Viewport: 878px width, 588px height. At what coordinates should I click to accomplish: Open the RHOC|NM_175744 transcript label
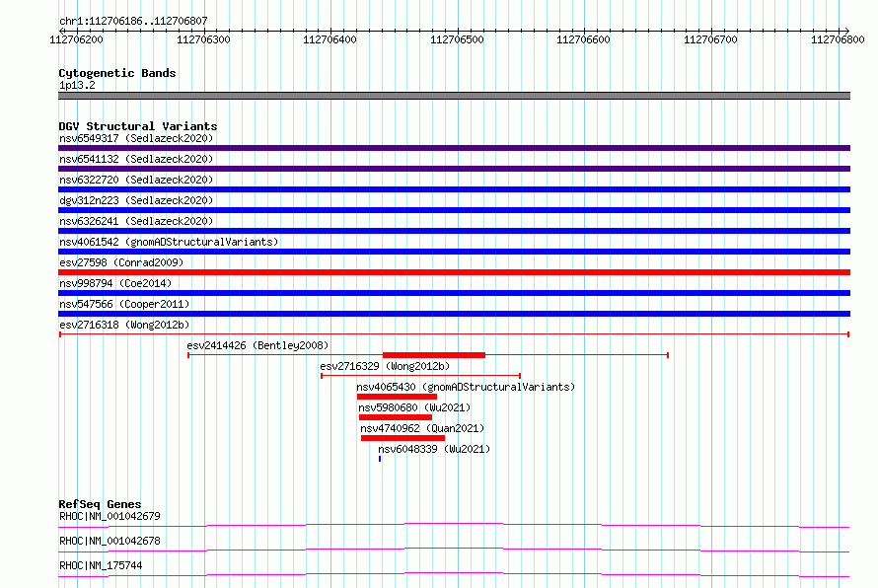pos(101,565)
